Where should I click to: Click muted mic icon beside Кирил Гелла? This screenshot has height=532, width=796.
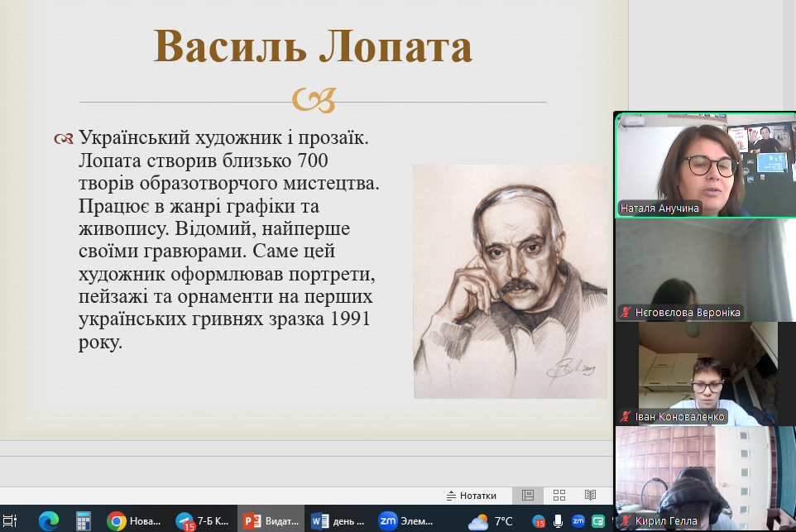(626, 521)
